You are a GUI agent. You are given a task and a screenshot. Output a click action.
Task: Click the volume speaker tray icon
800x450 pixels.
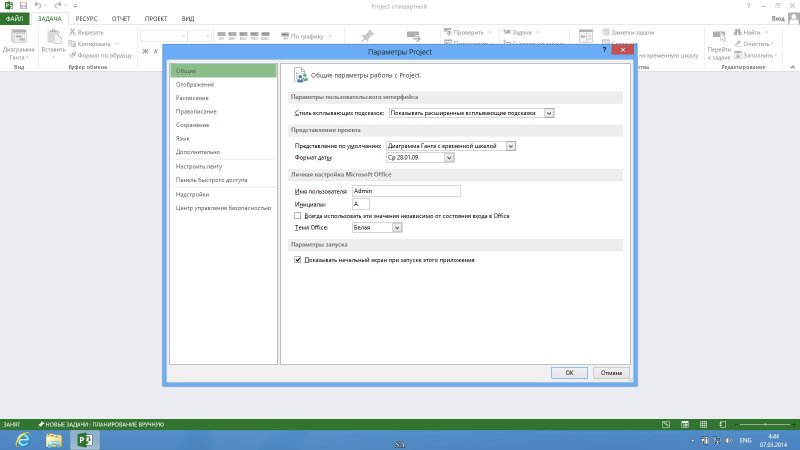[x=729, y=440]
